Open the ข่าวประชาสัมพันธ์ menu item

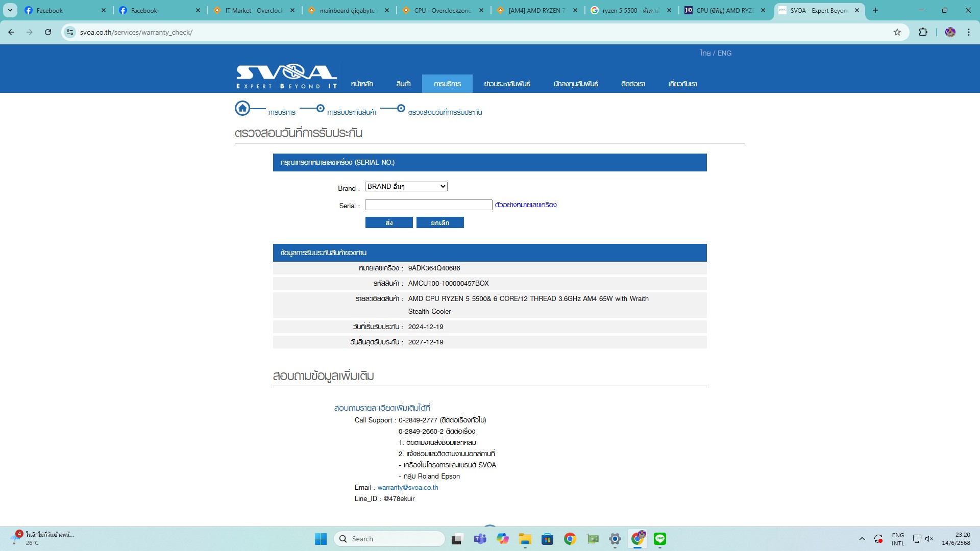coord(507,84)
